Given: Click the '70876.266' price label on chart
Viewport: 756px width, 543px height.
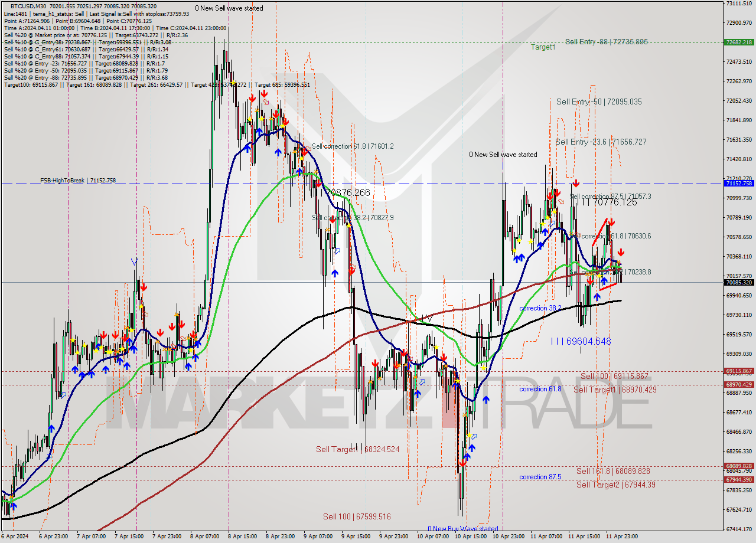Looking at the screenshot, I should 348,192.
